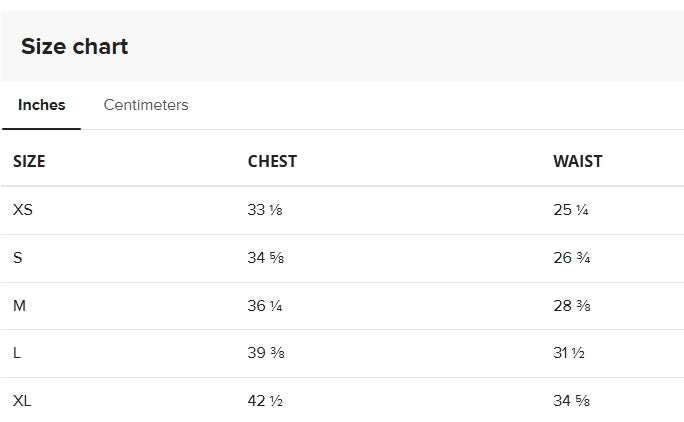Click L chest value 39 ⅜
Viewport: 684px width, 422px height.
[266, 353]
